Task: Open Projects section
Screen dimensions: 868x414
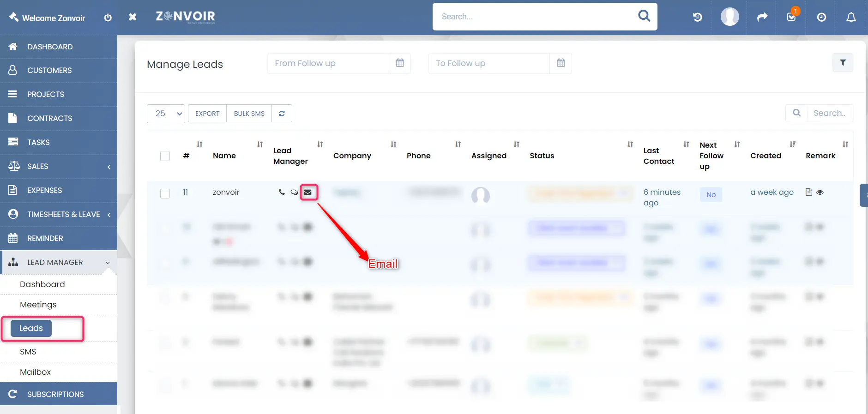Action: tap(59, 94)
